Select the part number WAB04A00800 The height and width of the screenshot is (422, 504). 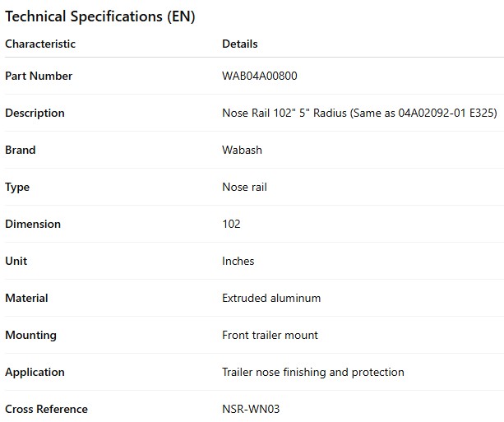point(260,76)
